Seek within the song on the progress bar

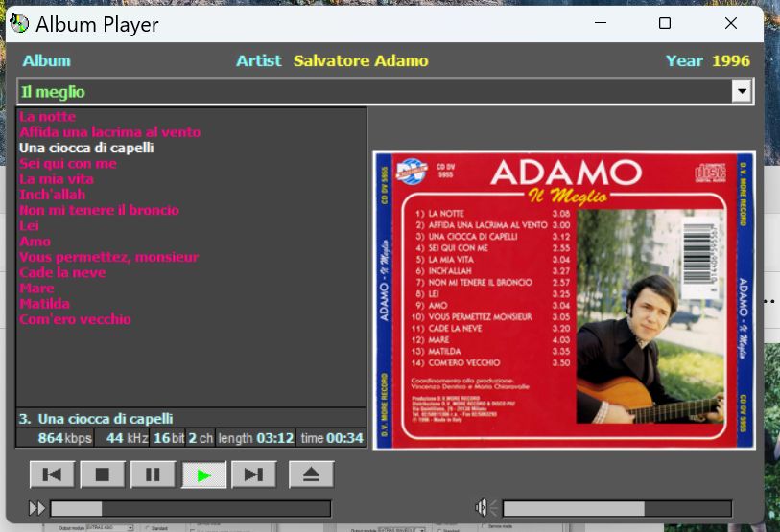(191, 509)
